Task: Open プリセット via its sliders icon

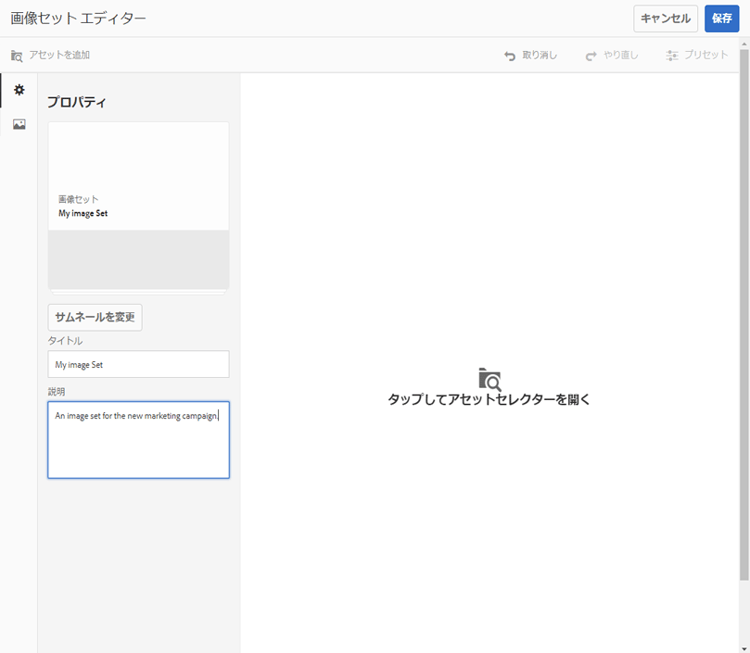Action: [x=672, y=55]
